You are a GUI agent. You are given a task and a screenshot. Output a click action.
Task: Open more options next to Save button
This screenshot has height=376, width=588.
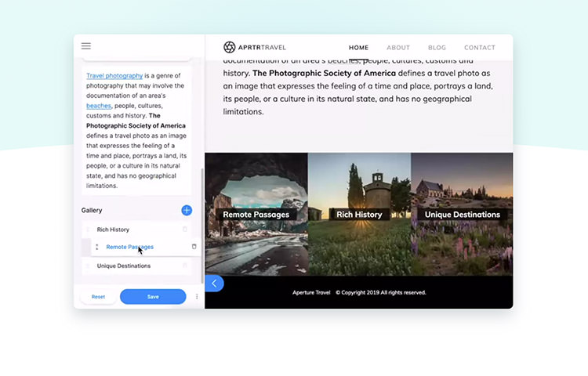[x=197, y=297]
